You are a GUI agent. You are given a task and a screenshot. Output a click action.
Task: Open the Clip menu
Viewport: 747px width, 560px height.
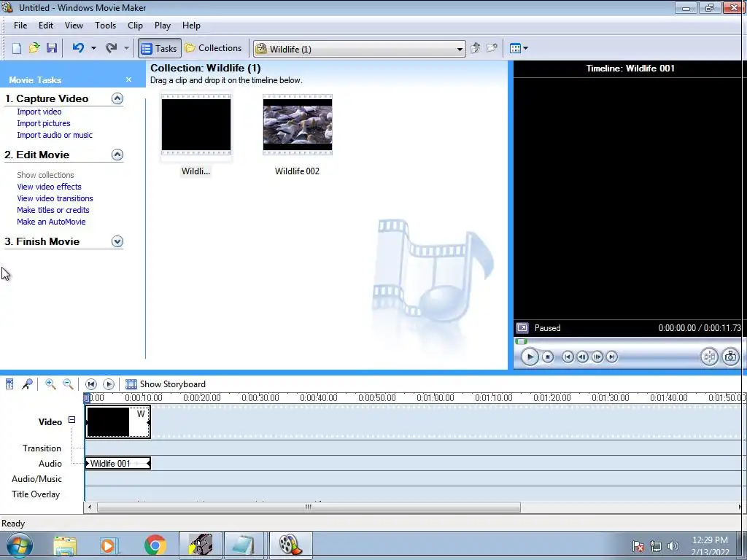pyautogui.click(x=135, y=26)
